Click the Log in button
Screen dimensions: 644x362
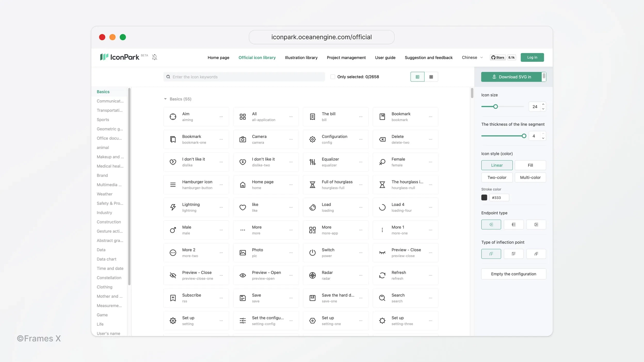point(532,57)
